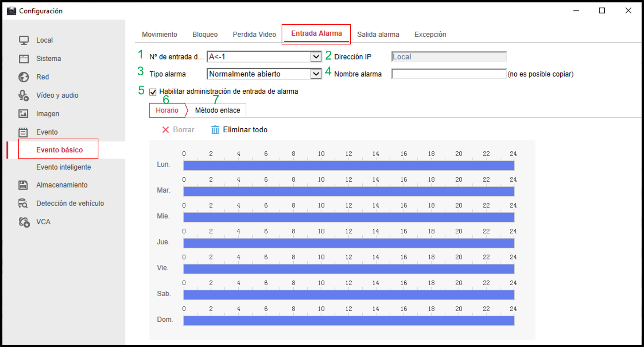The width and height of the screenshot is (644, 347).
Task: Open the Tipo alarma dropdown
Action: coord(315,74)
